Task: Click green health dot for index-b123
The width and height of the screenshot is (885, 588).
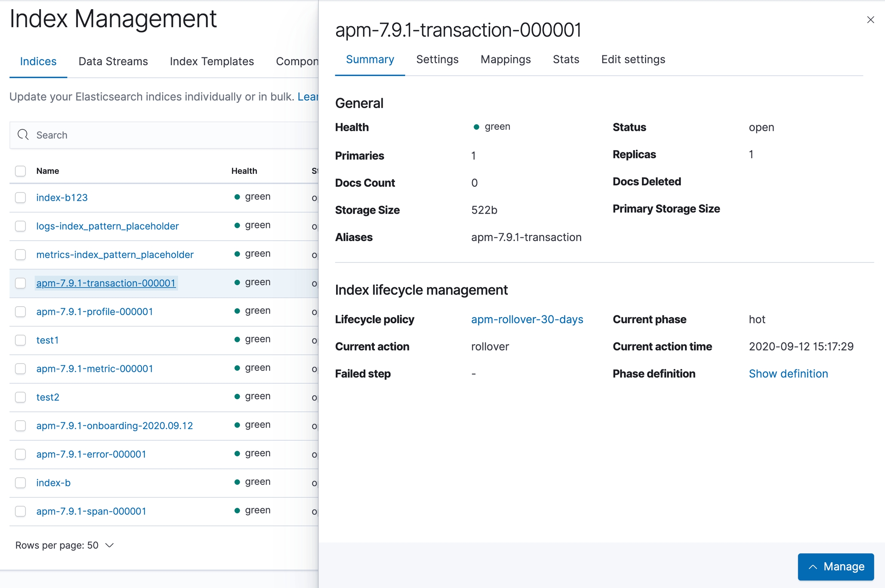Action: (237, 197)
